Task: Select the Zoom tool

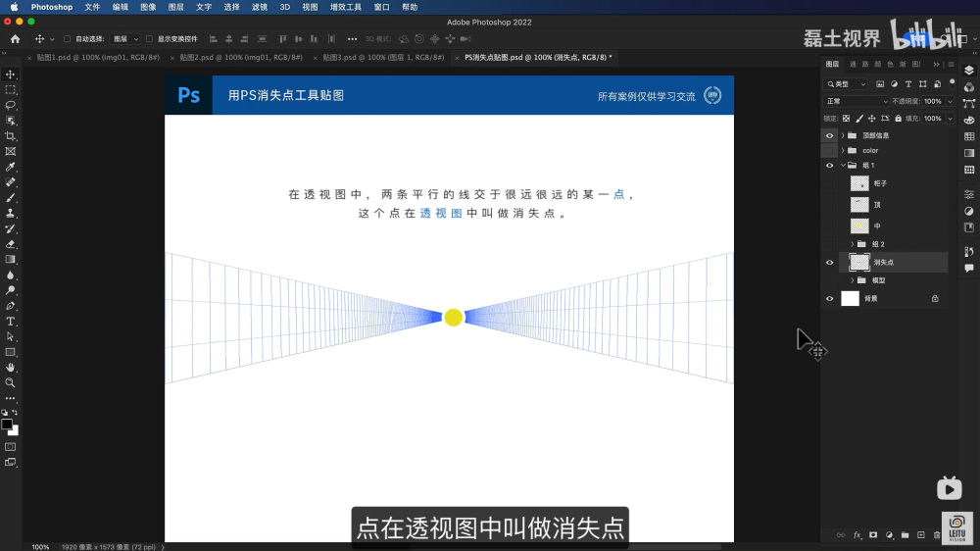Action: click(x=11, y=382)
